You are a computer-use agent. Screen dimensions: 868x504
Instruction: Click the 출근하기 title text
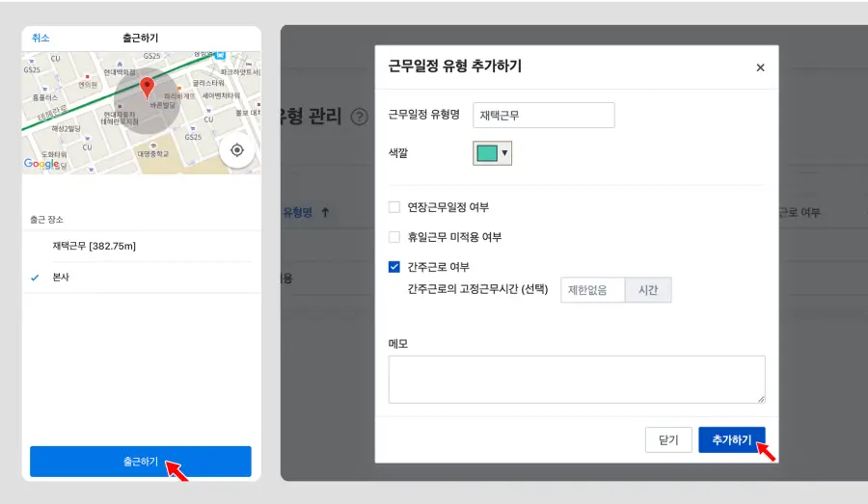(141, 38)
